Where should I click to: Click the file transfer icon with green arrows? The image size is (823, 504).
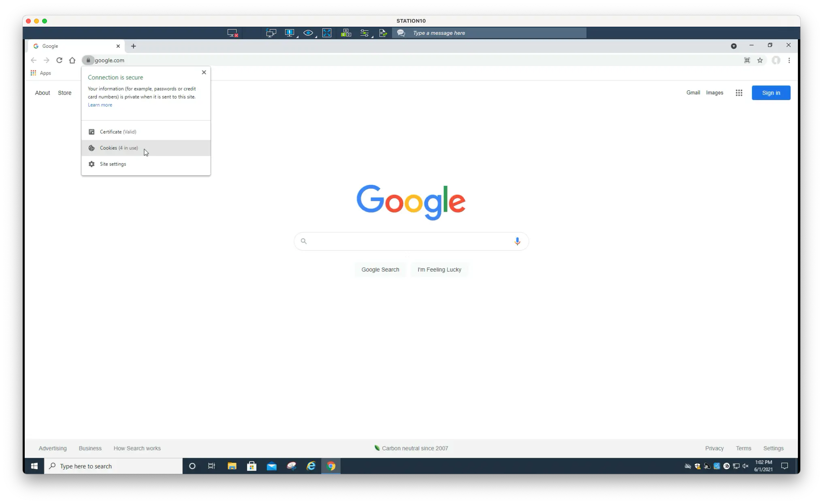383,33
